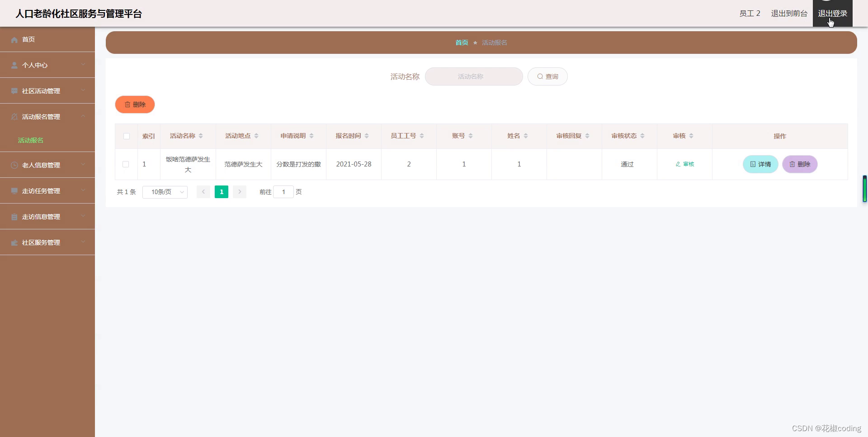Screen dimensions: 868x437
Task: Open the 首页 sidebar menu item
Action: tap(47, 39)
